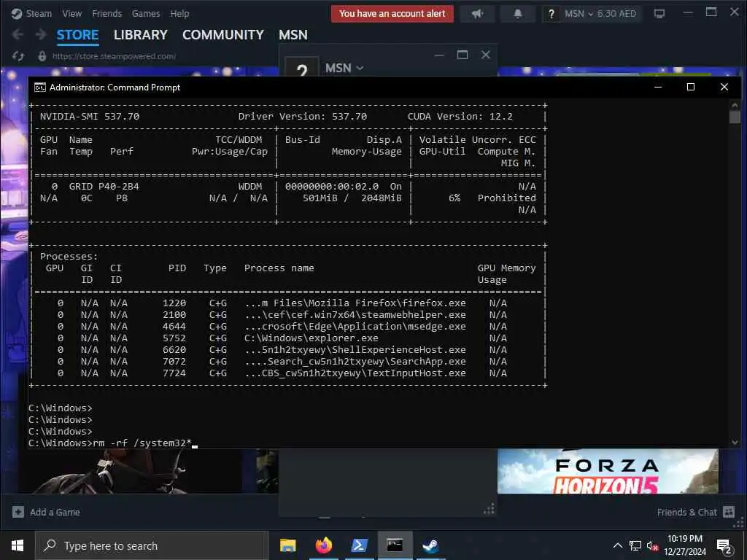This screenshot has width=747, height=560.
Task: Show hidden tray icons chevron
Action: tap(617, 545)
